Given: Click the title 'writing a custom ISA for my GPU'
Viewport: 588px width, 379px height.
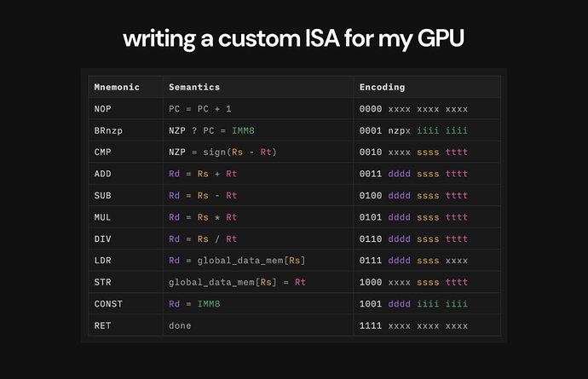Looking at the screenshot, I should click(293, 38).
